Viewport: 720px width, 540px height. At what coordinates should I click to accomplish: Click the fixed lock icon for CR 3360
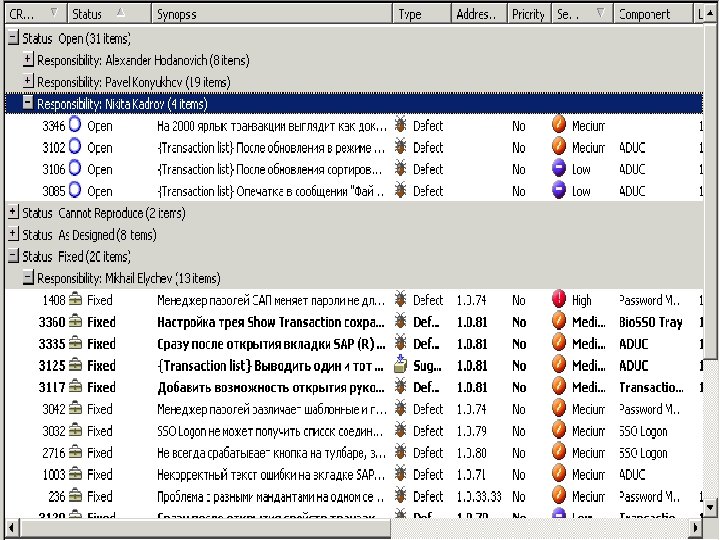click(x=74, y=322)
